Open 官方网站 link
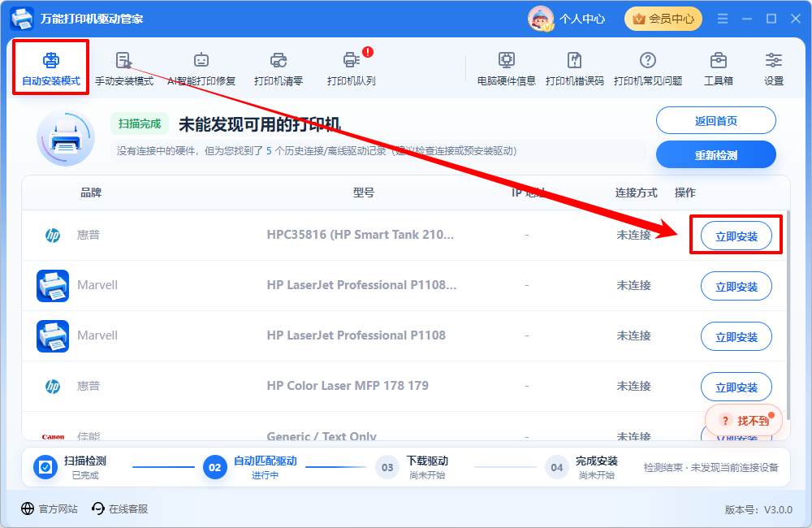The width and height of the screenshot is (812, 528). (50, 509)
